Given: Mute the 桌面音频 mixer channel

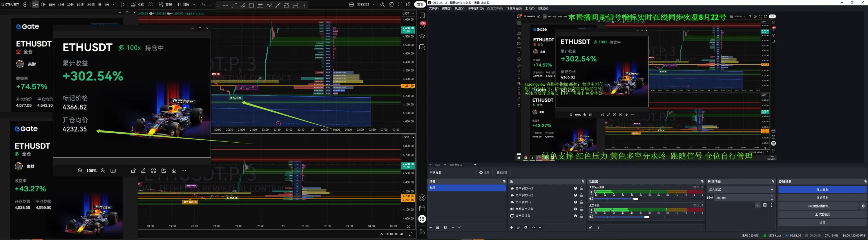Looking at the screenshot, I should click(591, 217).
